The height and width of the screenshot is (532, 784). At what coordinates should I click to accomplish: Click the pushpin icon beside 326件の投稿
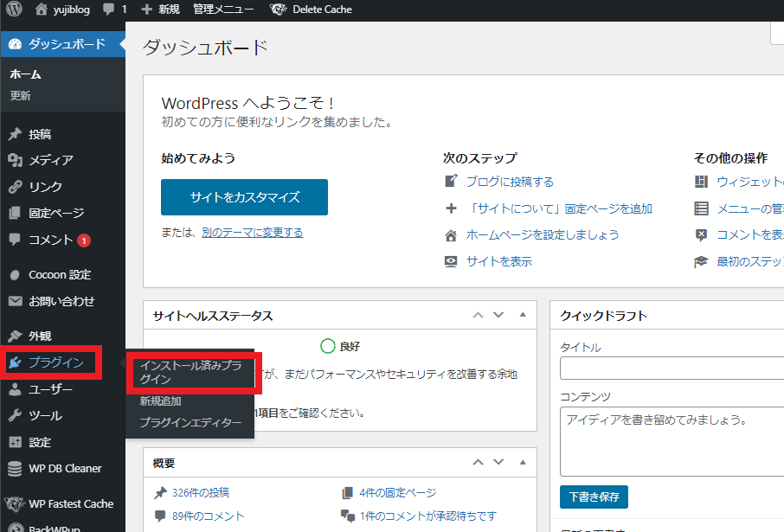click(160, 493)
